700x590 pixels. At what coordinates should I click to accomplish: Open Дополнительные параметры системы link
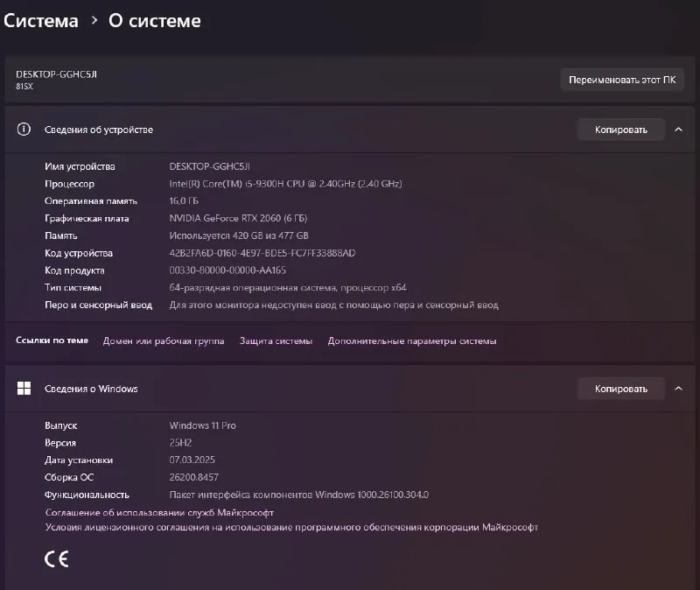pos(412,341)
